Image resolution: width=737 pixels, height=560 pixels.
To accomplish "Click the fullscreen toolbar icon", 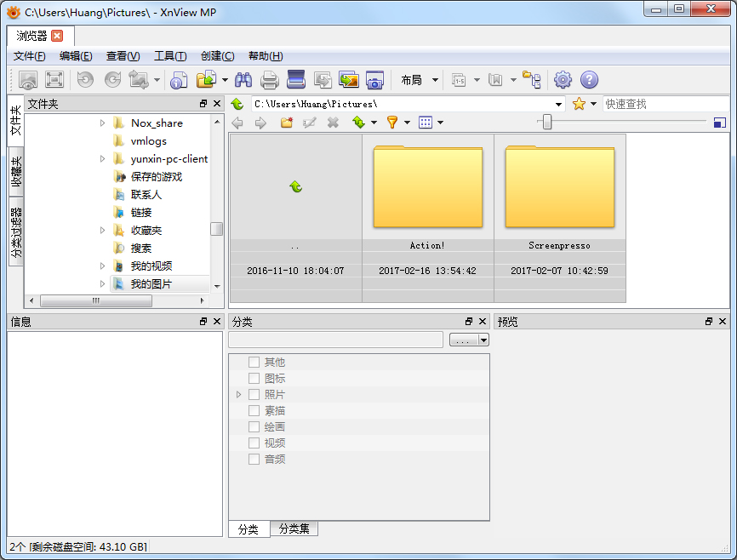I will pyautogui.click(x=54, y=79).
